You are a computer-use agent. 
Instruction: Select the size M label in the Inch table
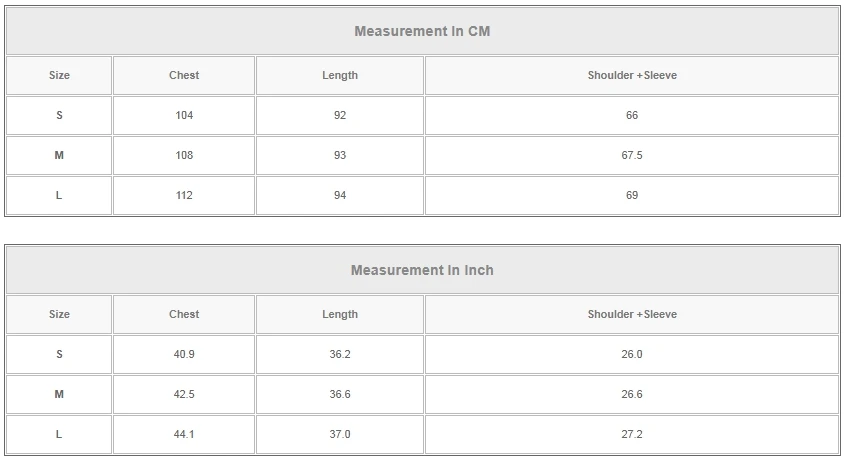(59, 394)
